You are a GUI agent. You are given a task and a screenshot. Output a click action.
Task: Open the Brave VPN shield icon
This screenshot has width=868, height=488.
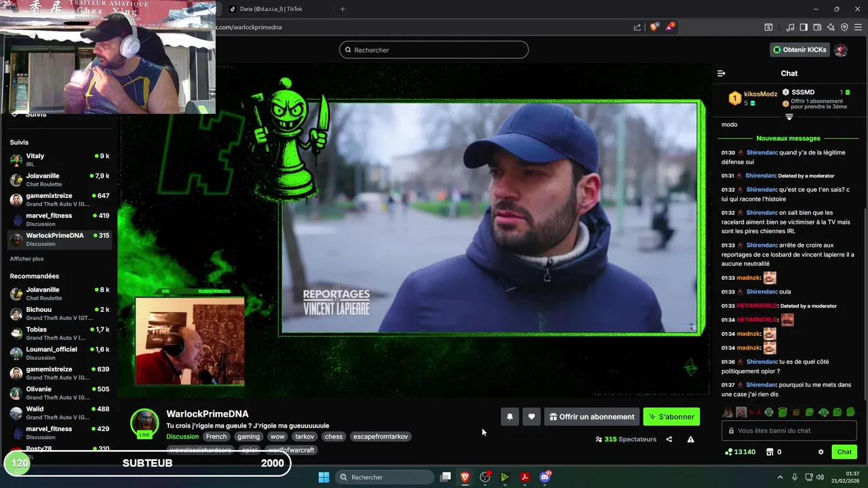tap(844, 27)
